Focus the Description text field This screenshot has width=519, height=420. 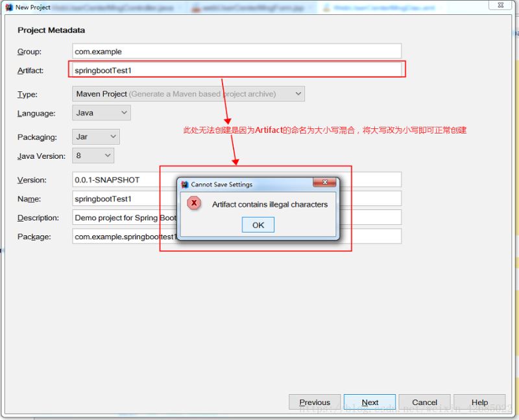point(123,218)
